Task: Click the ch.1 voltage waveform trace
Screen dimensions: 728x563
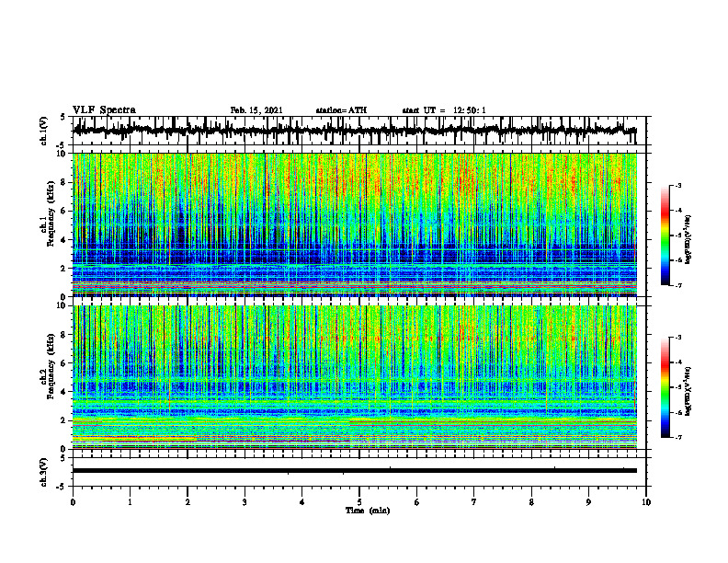Action: pos(354,131)
